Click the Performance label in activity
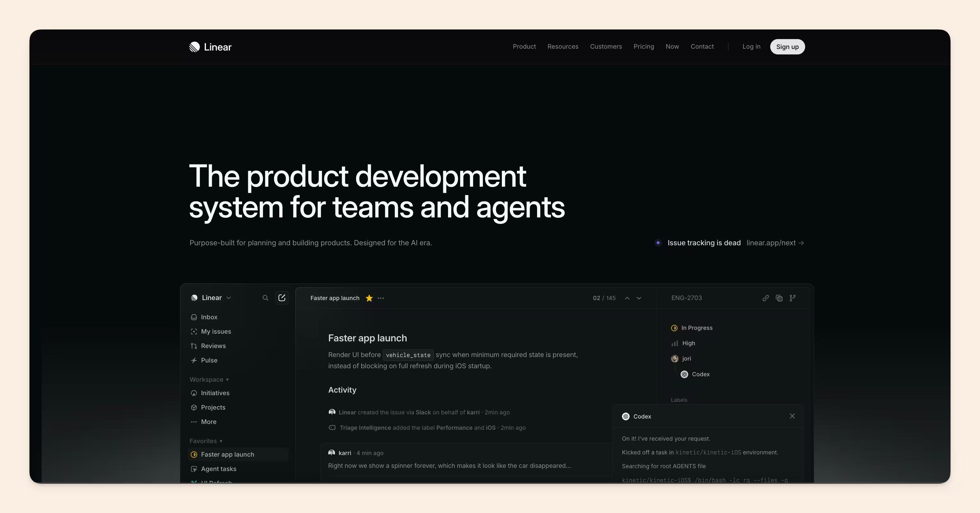This screenshot has height=513, width=980. [x=454, y=428]
